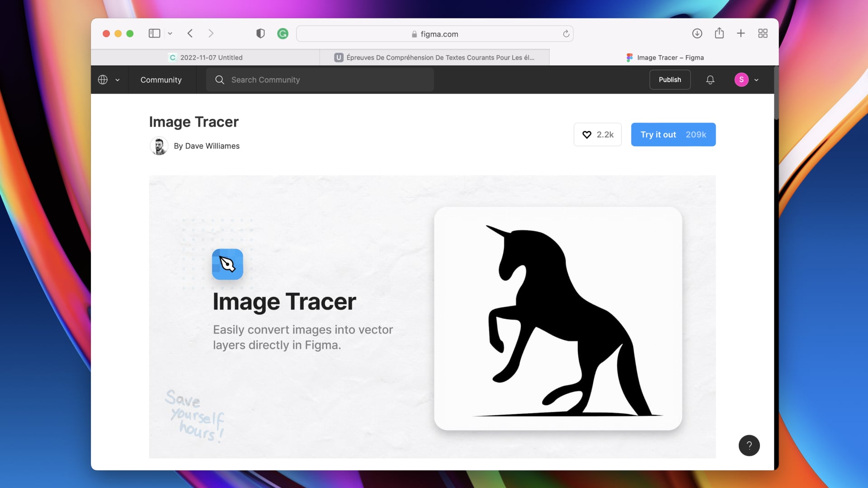Toggle the Safari sidebar
The width and height of the screenshot is (868, 488).
coord(154,33)
